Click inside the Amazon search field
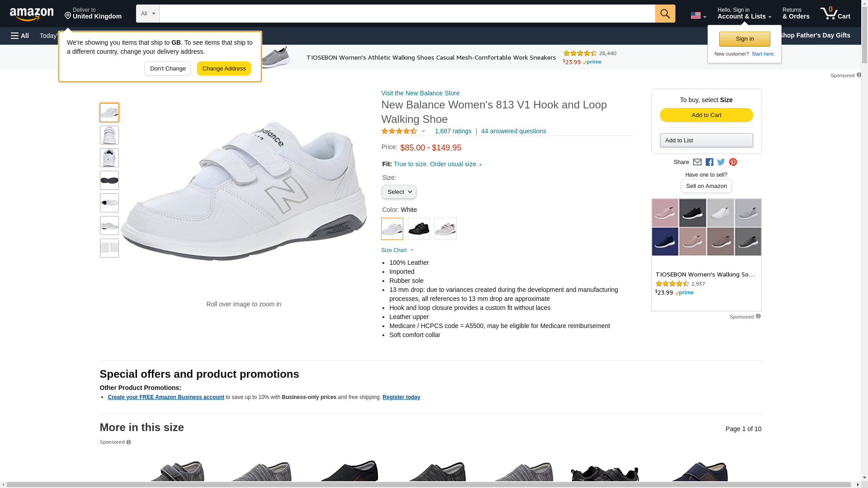This screenshot has width=868, height=488. [x=407, y=14]
